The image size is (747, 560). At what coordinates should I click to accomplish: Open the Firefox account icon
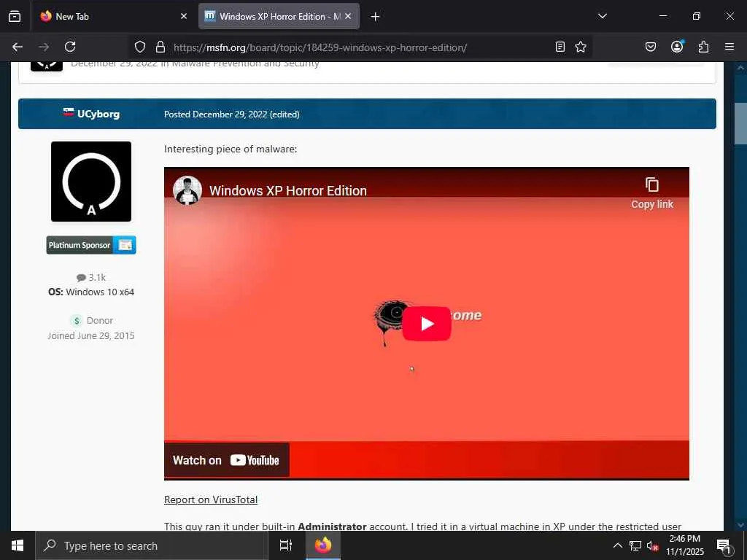[677, 47]
